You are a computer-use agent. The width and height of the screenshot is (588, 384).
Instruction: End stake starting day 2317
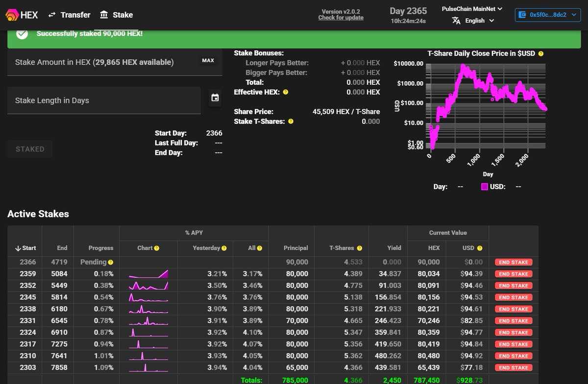tap(514, 344)
